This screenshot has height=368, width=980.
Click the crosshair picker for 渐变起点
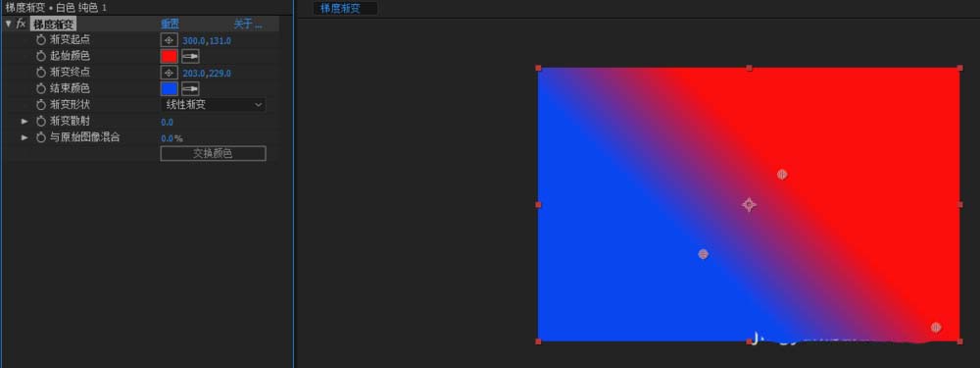tap(169, 40)
